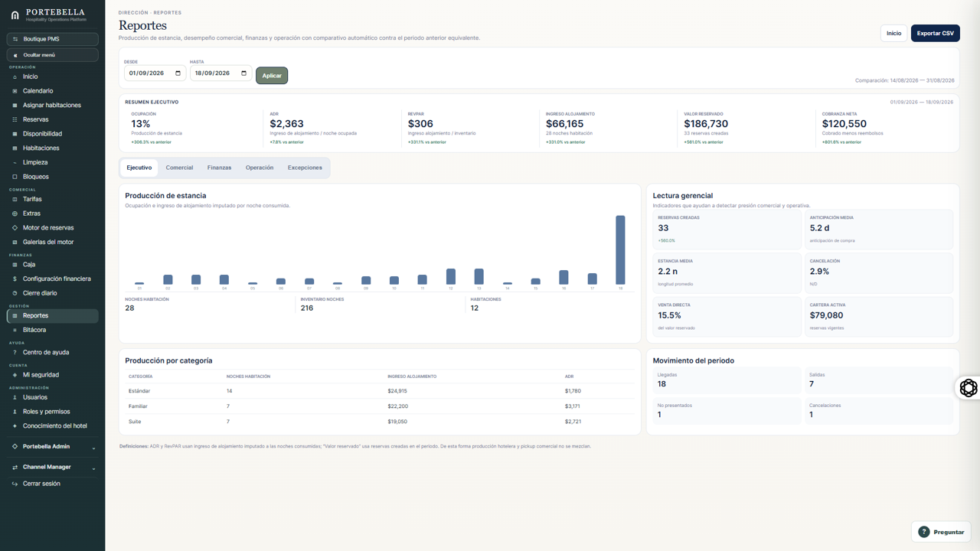980x551 pixels.
Task: Open the Reservas list icon in sidebar
Action: click(15, 119)
